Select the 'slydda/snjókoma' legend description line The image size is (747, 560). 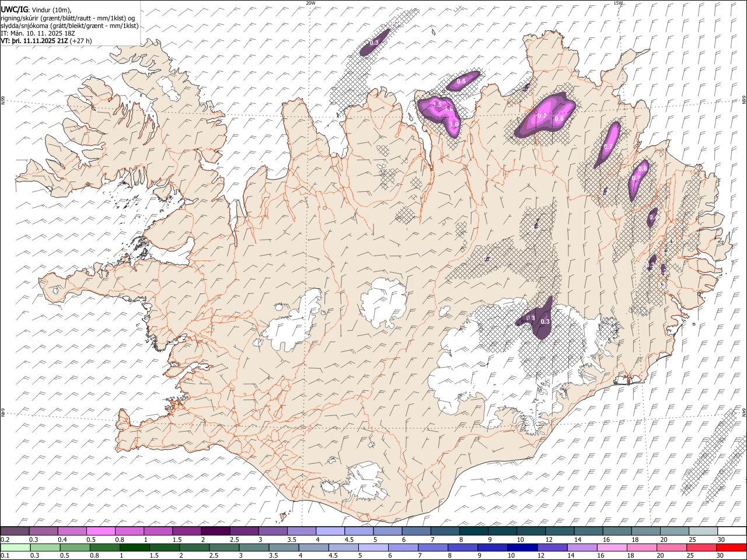point(69,26)
